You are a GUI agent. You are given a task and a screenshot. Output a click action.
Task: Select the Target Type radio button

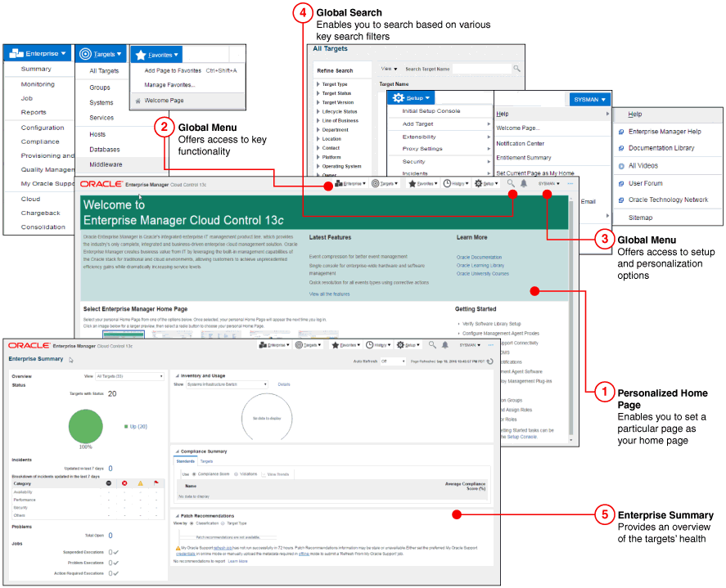click(x=223, y=523)
